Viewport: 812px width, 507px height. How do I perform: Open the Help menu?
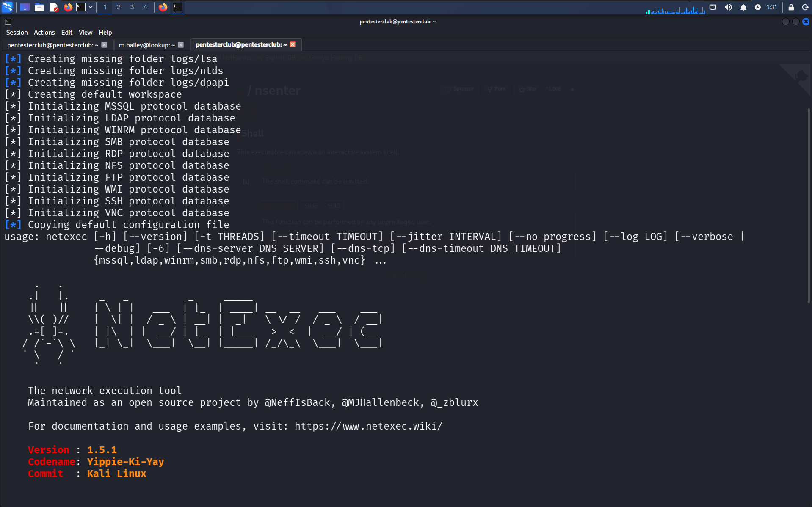105,33
